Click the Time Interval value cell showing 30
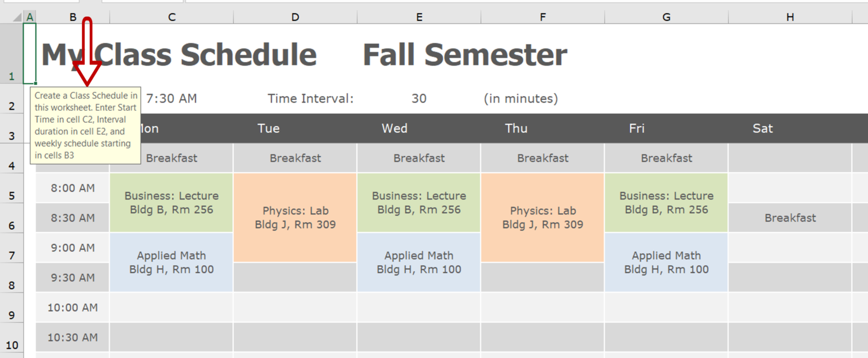This screenshot has width=868, height=358. [419, 98]
